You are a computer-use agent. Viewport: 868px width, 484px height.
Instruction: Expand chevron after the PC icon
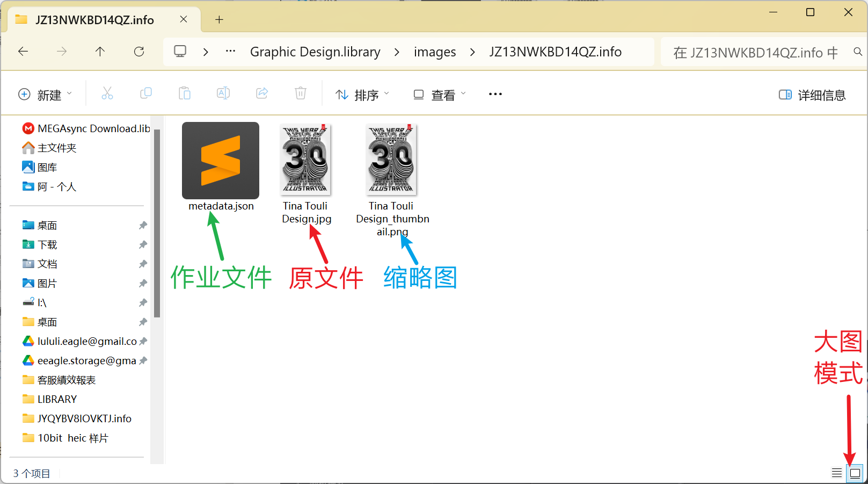pyautogui.click(x=206, y=52)
